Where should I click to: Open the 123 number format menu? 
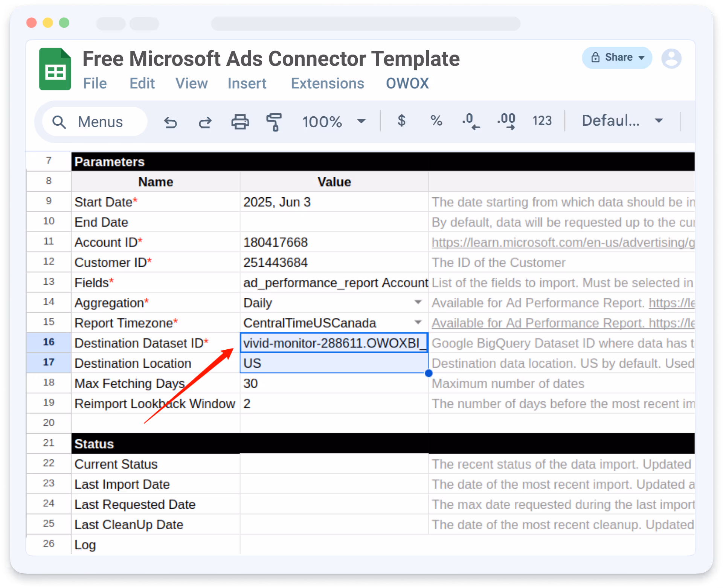click(x=542, y=121)
